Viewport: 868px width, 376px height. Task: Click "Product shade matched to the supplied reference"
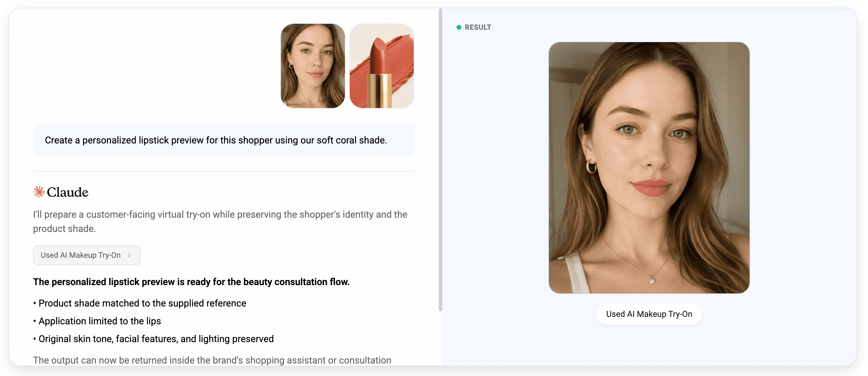point(142,303)
